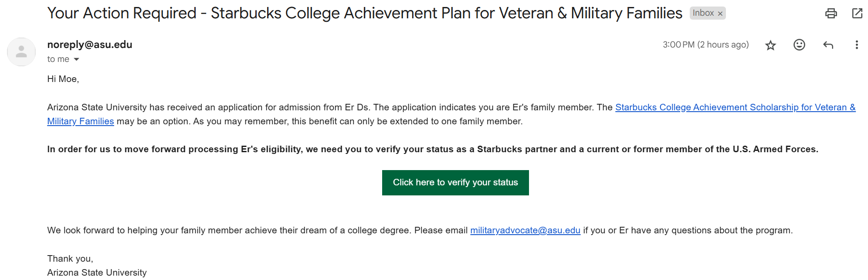Click the green verify your status button
Viewport: 868px width, 280px height.
[455, 183]
